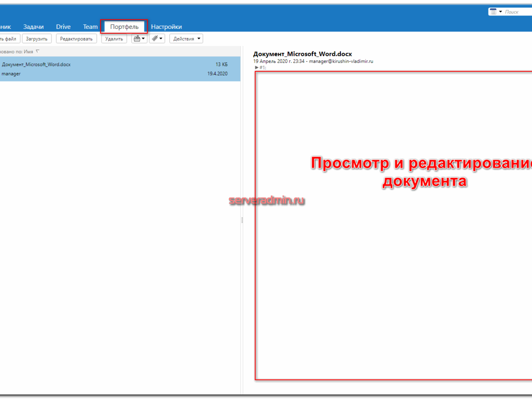Open the Портфель tab
532x399 pixels.
click(x=124, y=27)
